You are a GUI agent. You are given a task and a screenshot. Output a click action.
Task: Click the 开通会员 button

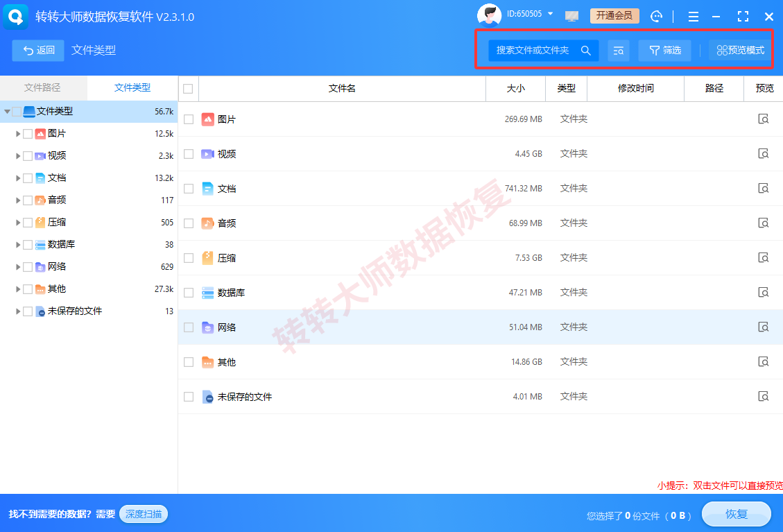614,16
